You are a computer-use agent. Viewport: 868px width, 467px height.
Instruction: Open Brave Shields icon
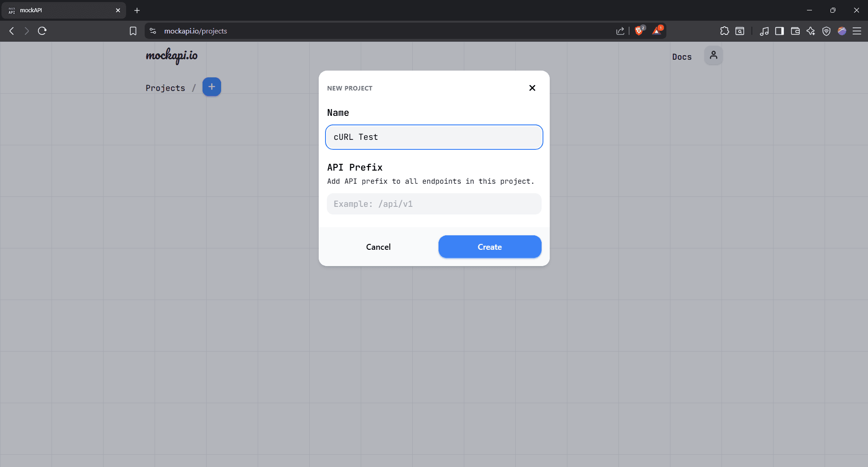(x=639, y=31)
